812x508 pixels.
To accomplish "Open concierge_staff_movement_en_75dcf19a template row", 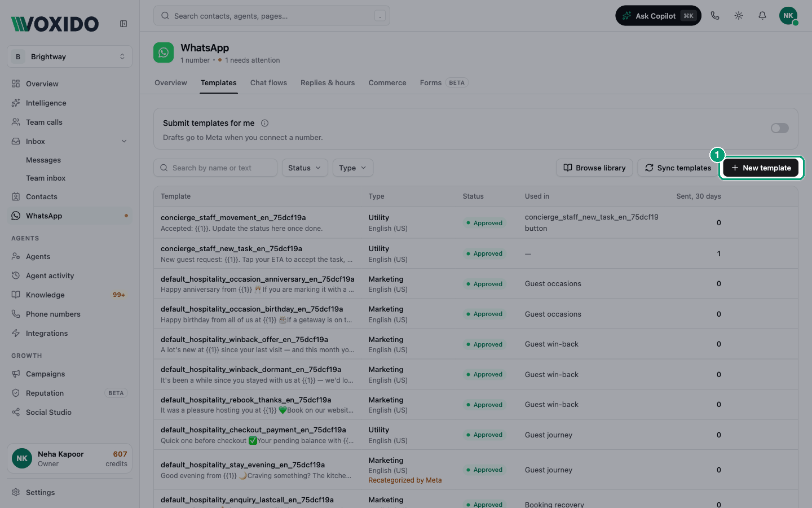I will (475, 222).
